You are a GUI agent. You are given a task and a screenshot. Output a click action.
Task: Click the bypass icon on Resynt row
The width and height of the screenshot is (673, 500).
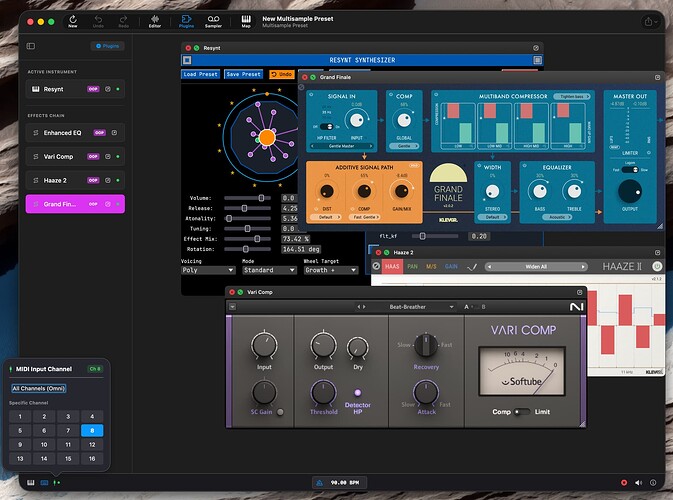(108, 89)
